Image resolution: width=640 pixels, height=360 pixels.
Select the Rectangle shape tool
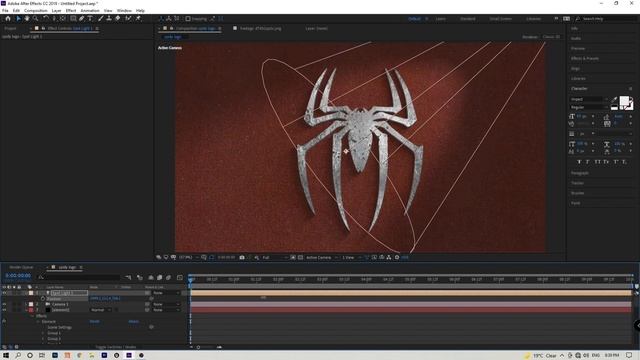[x=73, y=18]
